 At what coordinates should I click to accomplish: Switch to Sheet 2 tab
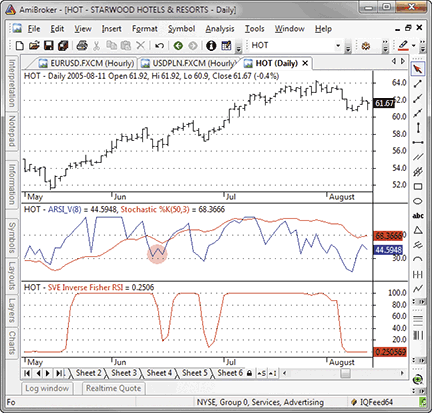coord(88,373)
